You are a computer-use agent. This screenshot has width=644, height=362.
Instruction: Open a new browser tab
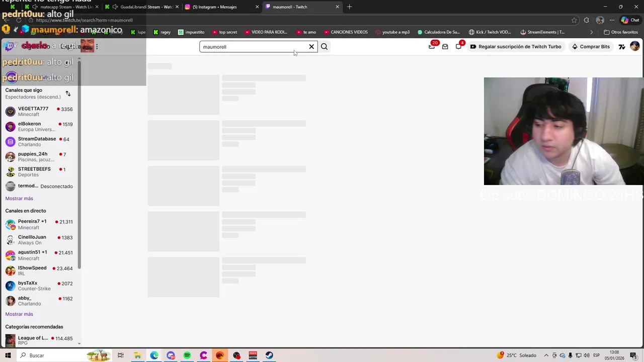tap(349, 7)
